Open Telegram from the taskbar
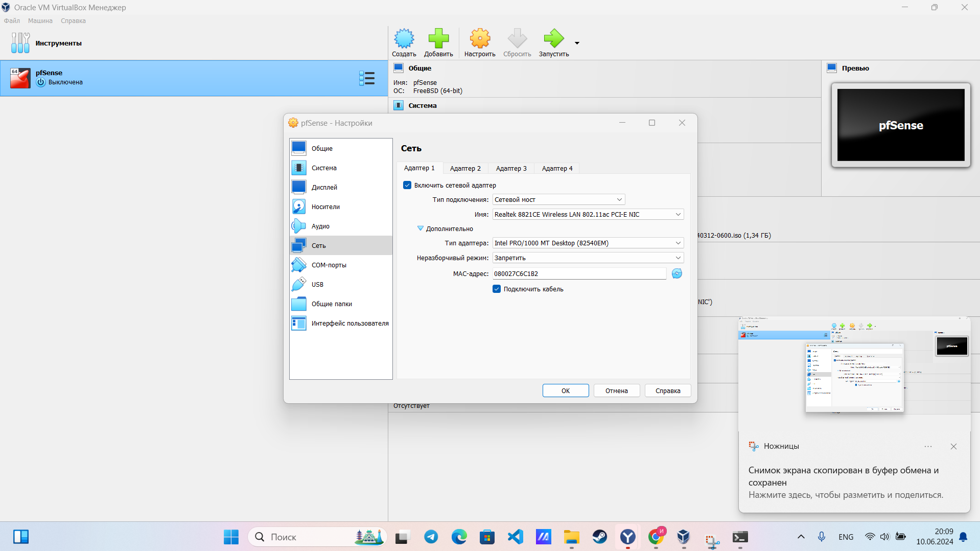 pyautogui.click(x=431, y=537)
